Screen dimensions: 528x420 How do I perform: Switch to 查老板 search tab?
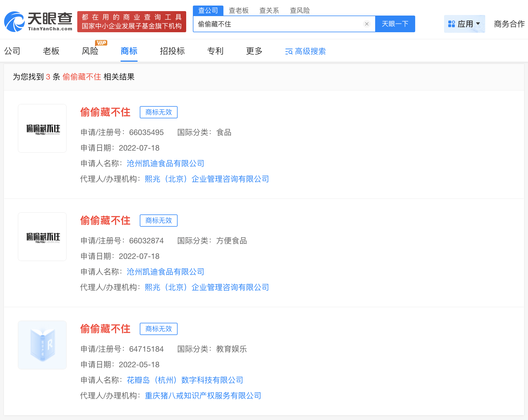tap(239, 11)
